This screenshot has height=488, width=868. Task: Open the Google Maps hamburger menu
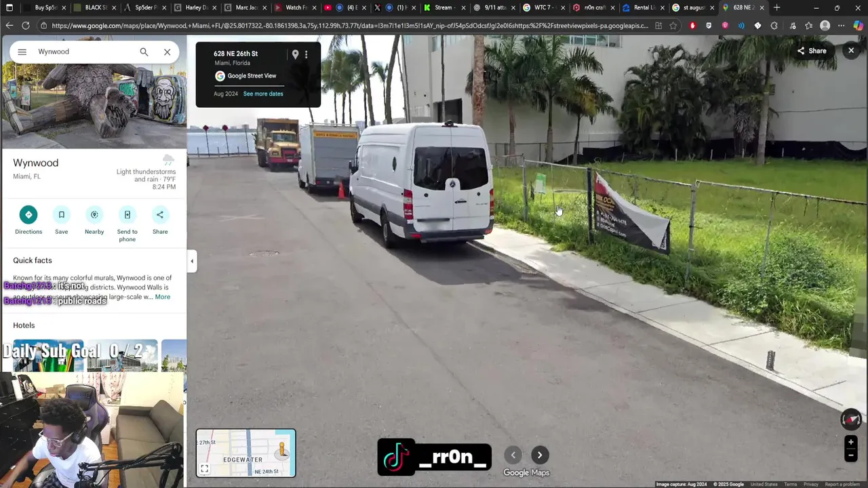22,52
